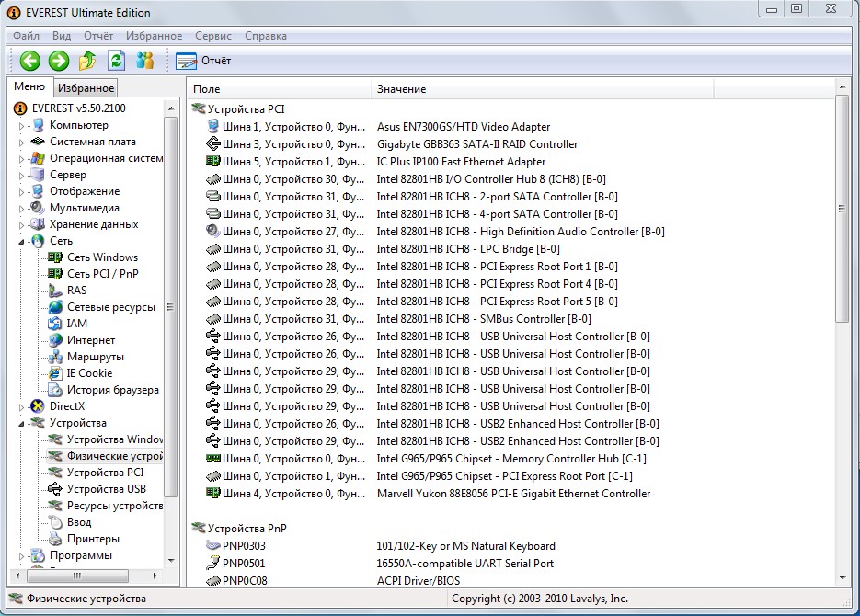The width and height of the screenshot is (860, 616).
Task: Expand the Сервер tree node
Action: pos(21,176)
